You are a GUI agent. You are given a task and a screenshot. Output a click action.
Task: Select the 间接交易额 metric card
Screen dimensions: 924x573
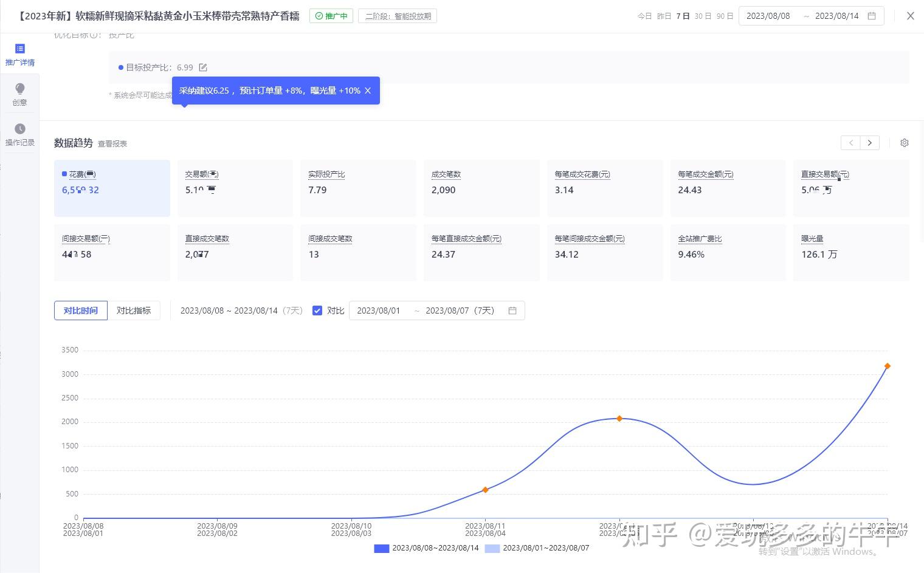(x=112, y=253)
